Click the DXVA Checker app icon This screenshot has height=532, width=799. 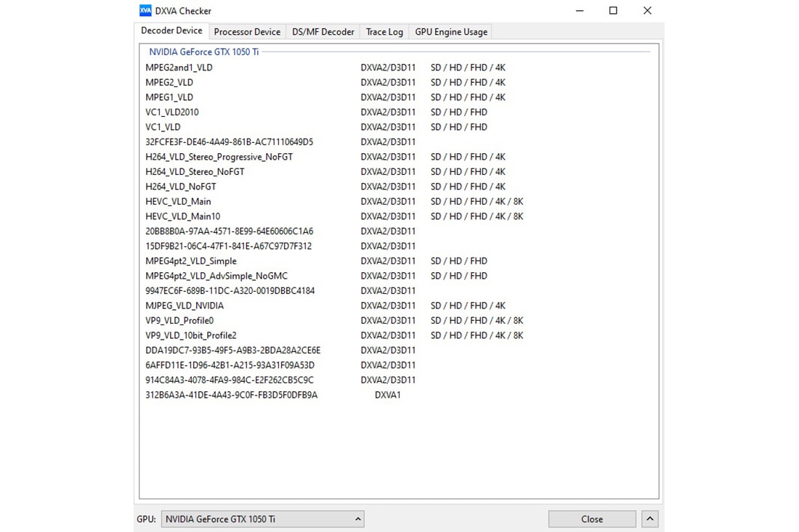point(145,11)
